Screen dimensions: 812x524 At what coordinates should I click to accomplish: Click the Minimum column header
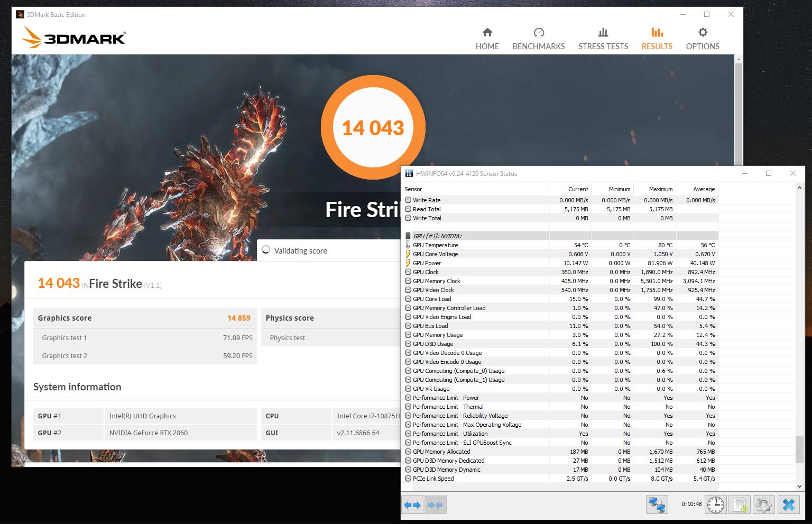pyautogui.click(x=613, y=189)
